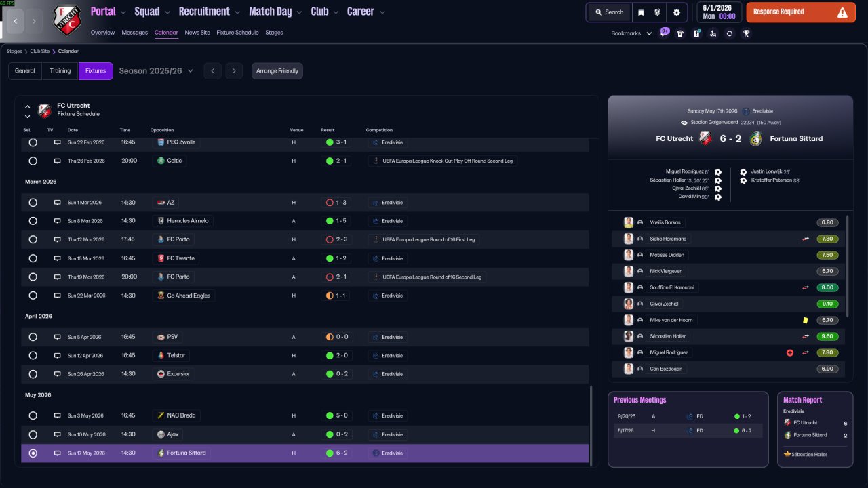This screenshot has width=868, height=488.
Task: Open the Fixture Schedule sub-menu item
Action: tap(237, 33)
